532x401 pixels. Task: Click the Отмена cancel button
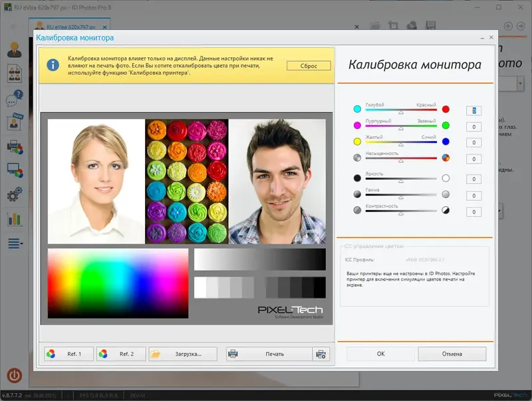point(452,354)
